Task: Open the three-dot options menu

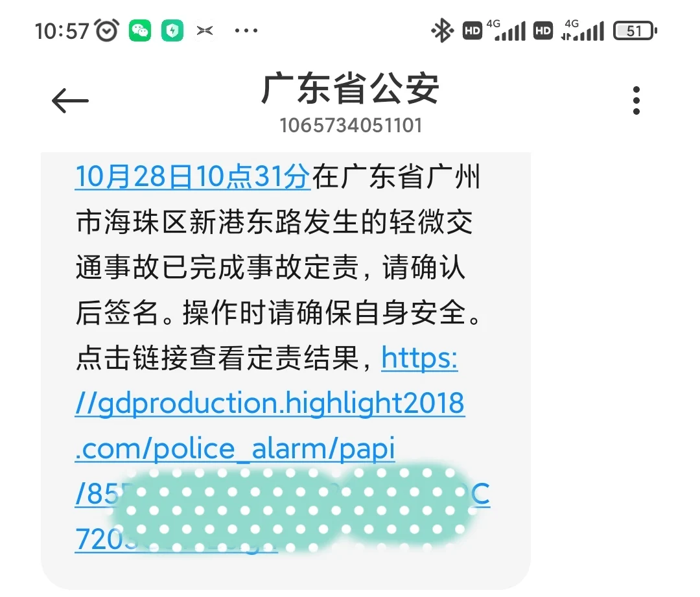Action: coord(636,100)
